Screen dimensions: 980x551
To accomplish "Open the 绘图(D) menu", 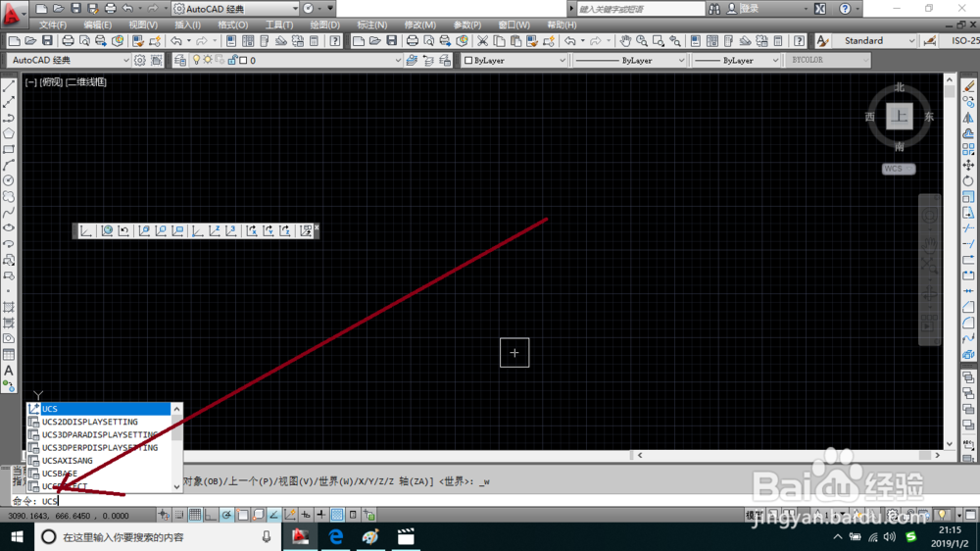I will [325, 25].
